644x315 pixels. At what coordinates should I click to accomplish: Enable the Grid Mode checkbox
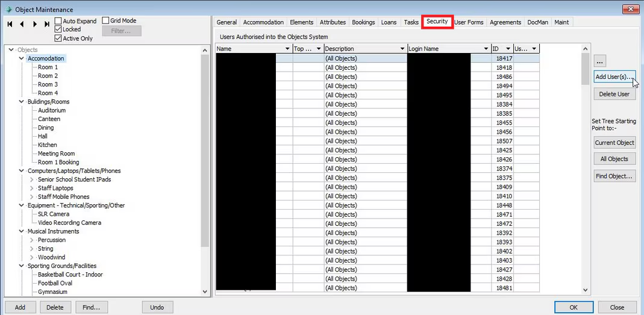click(x=105, y=20)
